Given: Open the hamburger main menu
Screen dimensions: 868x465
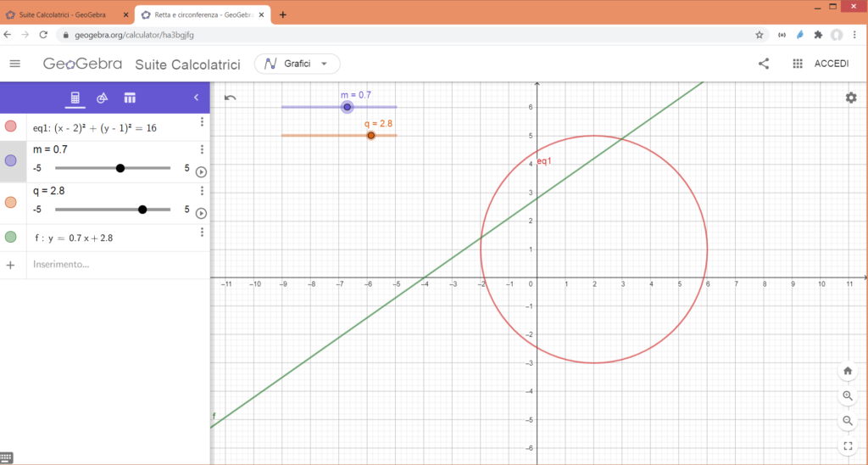Looking at the screenshot, I should click(x=14, y=64).
